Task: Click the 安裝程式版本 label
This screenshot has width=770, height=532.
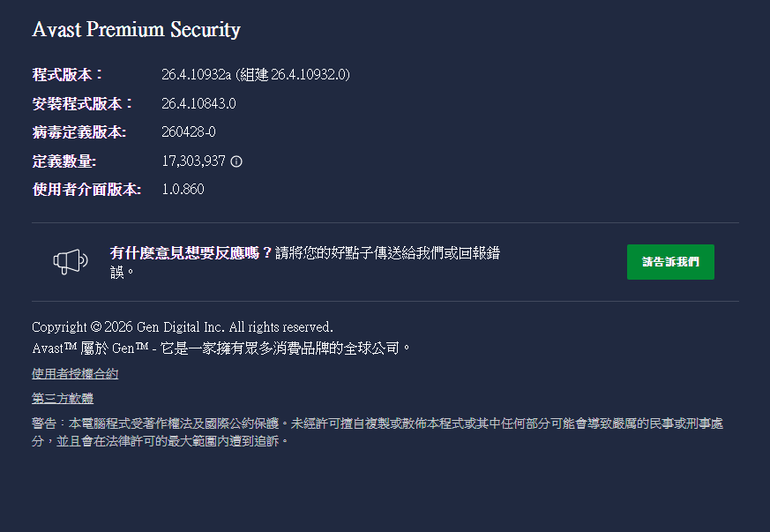Action: coord(82,104)
